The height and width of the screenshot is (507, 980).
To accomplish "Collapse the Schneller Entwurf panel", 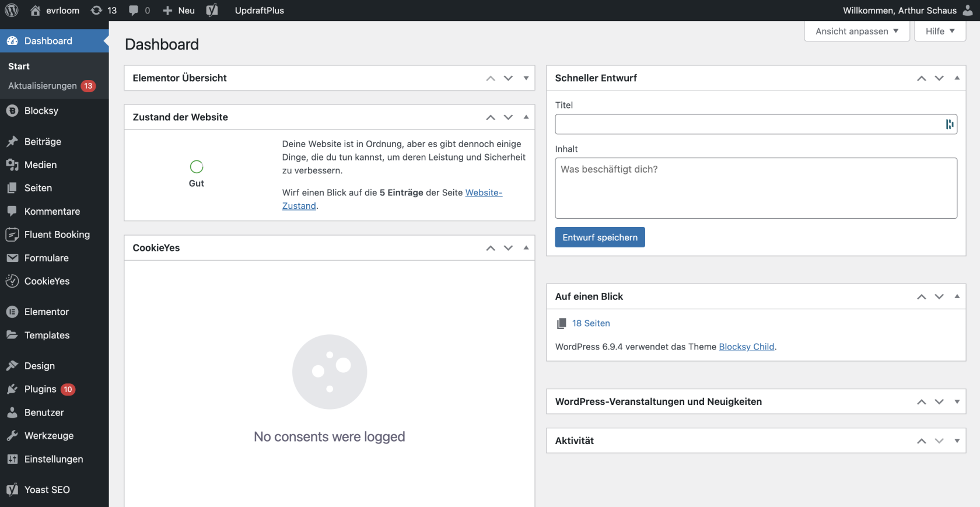I will 957,78.
